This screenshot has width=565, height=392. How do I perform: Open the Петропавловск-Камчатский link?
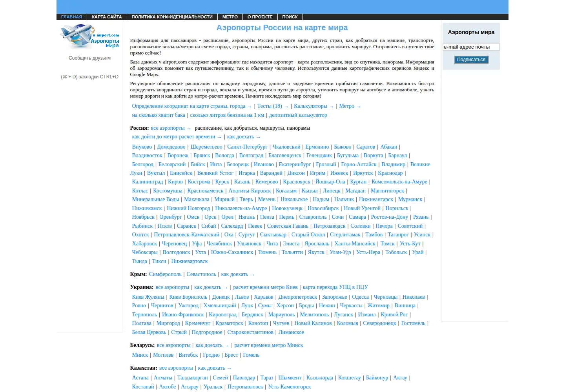point(186,235)
